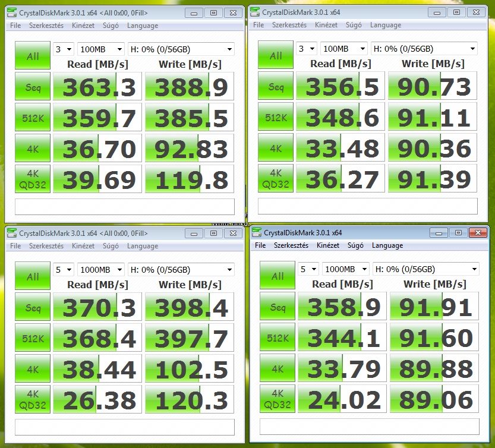This screenshot has width=495, height=448.
Task: Open the Szerkesztés menu in the window with Seq read 356.5
Action: (x=289, y=25)
